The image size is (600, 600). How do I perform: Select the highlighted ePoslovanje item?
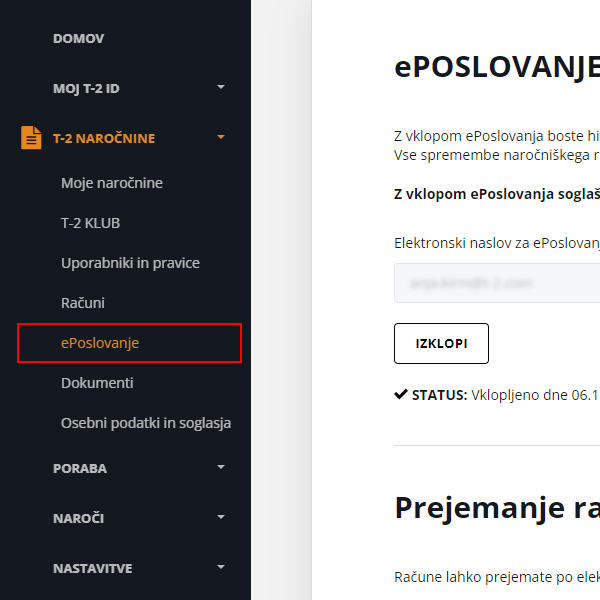(100, 343)
